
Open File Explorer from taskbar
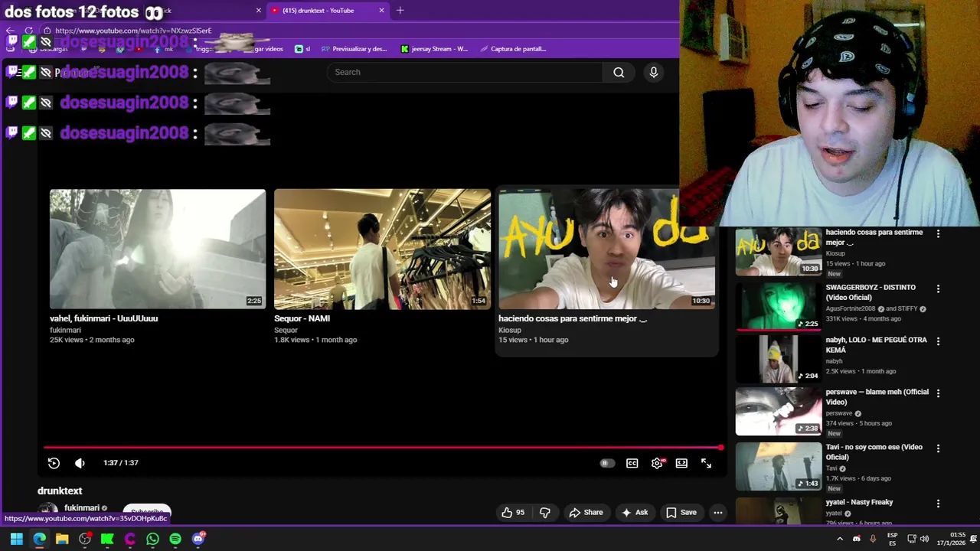click(x=62, y=539)
